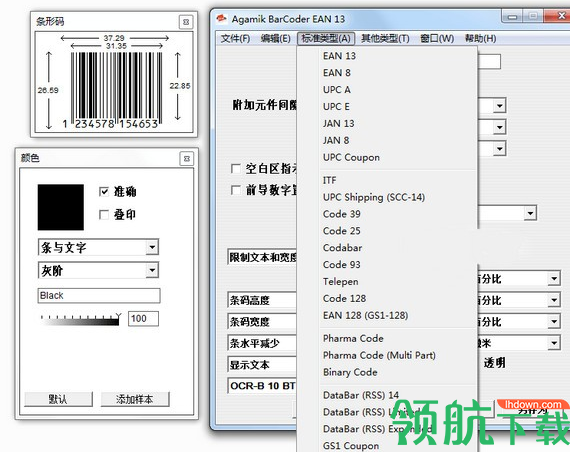The width and height of the screenshot is (570, 452).
Task: Click the Black color name field
Action: (99, 296)
